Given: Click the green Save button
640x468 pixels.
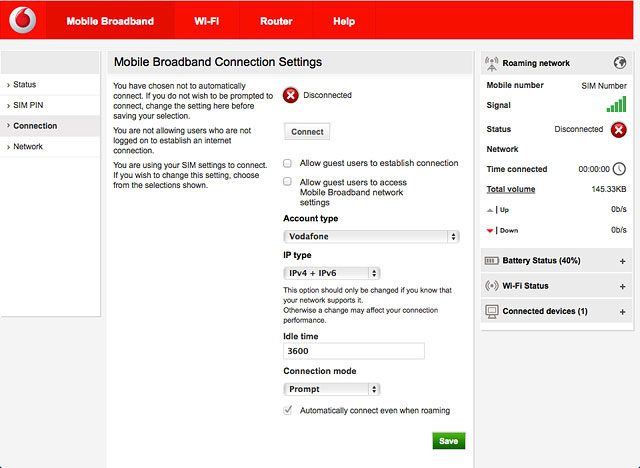Looking at the screenshot, I should click(x=449, y=441).
